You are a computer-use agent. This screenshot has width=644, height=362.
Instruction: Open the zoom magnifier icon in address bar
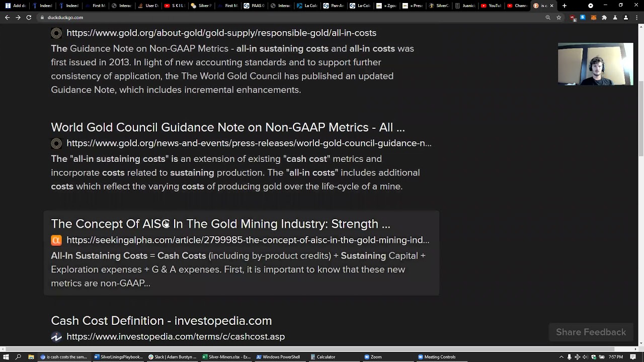click(548, 18)
